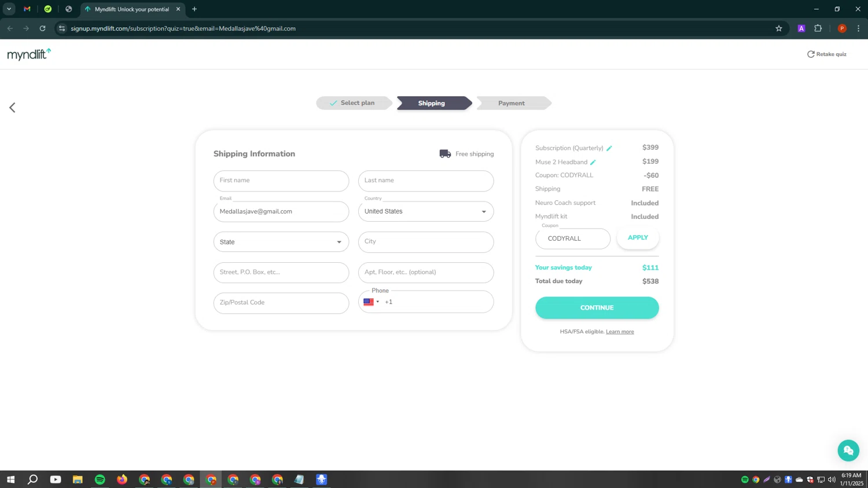Open the Windows Start menu
868x488 pixels.
pos(10,479)
